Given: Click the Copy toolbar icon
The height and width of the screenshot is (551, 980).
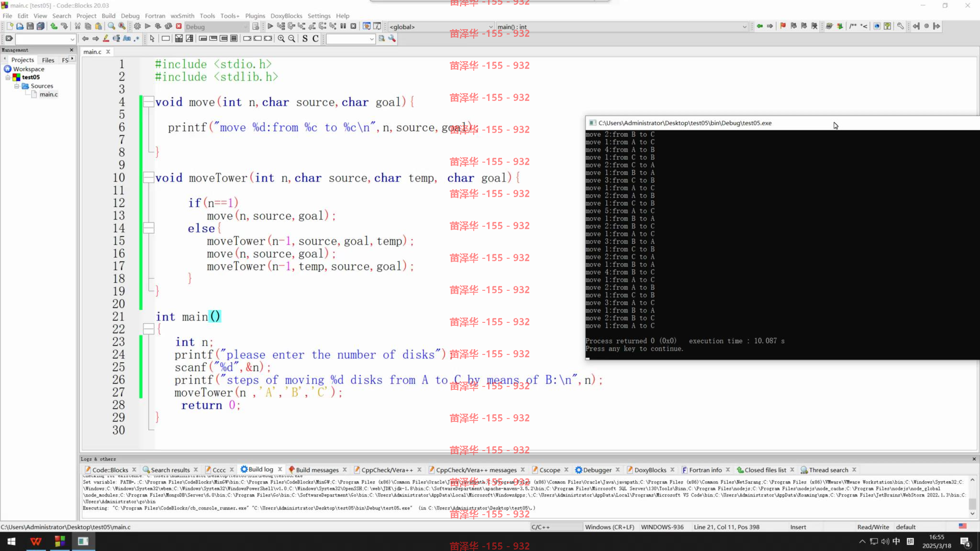Looking at the screenshot, I should (88, 26).
